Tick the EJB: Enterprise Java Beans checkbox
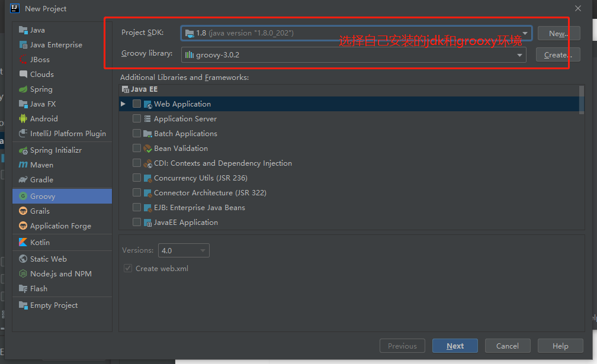 click(x=137, y=207)
